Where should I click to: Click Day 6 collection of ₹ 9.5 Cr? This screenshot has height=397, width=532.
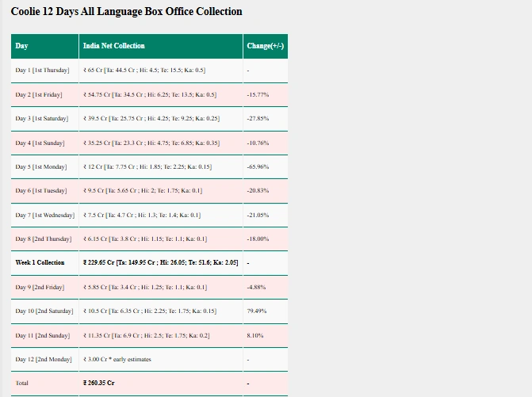point(143,191)
